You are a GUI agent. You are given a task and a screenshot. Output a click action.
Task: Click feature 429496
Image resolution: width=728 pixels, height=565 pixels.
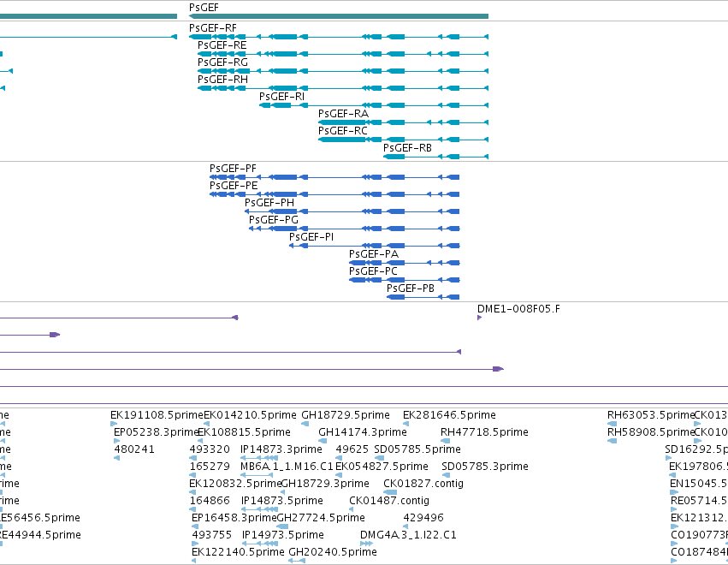(x=423, y=518)
